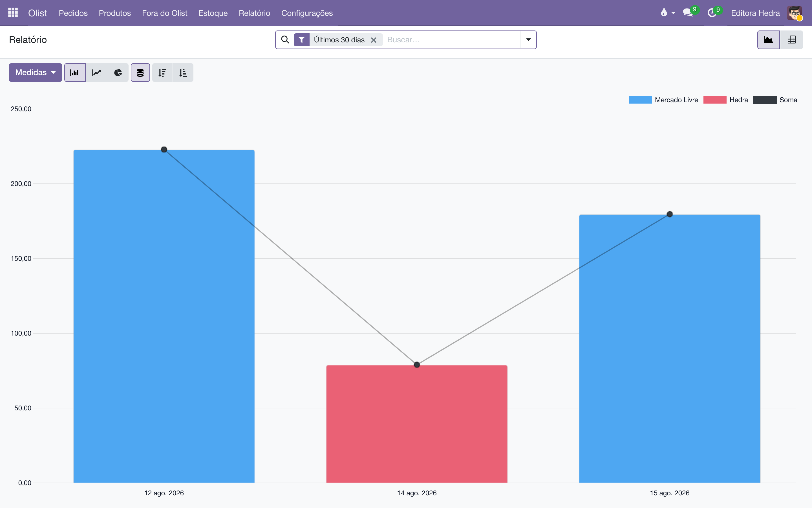Click the 100,00 y-axis value
Image resolution: width=812 pixels, height=508 pixels.
point(21,333)
